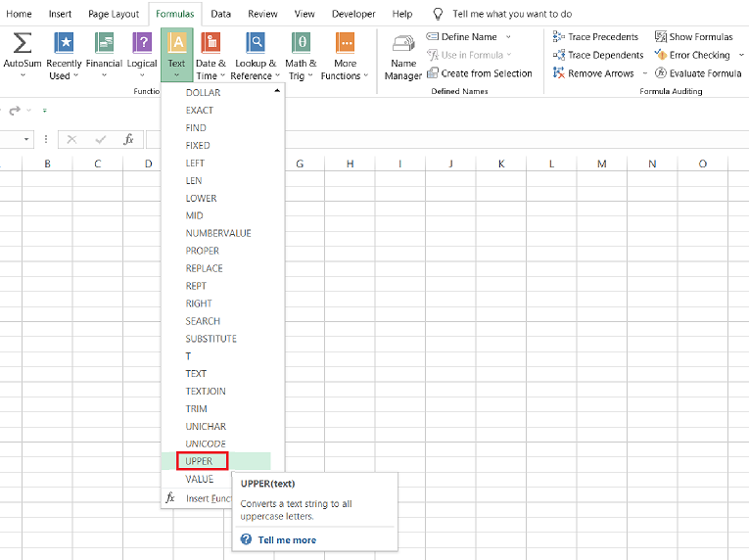
Task: Expand the Define Name dropdown arrow
Action: (x=508, y=37)
